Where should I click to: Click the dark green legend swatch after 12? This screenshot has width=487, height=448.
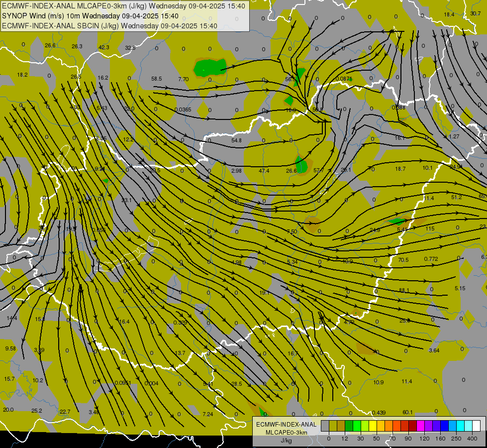(x=349, y=426)
